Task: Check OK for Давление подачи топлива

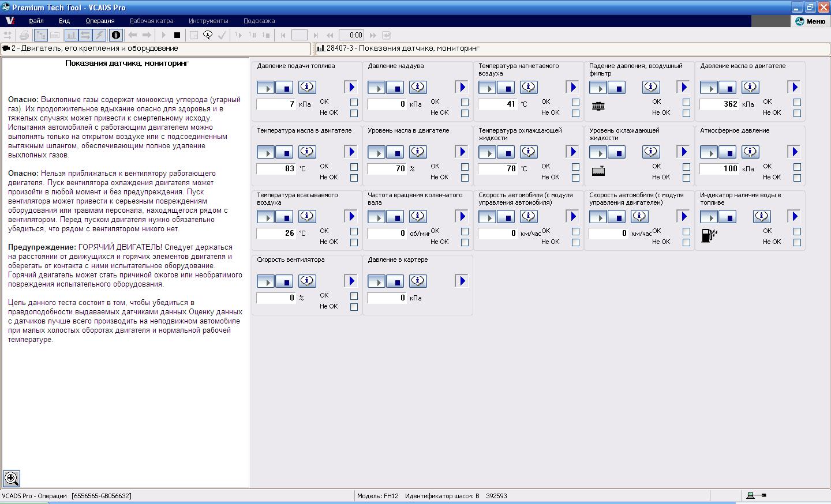Action: (354, 102)
